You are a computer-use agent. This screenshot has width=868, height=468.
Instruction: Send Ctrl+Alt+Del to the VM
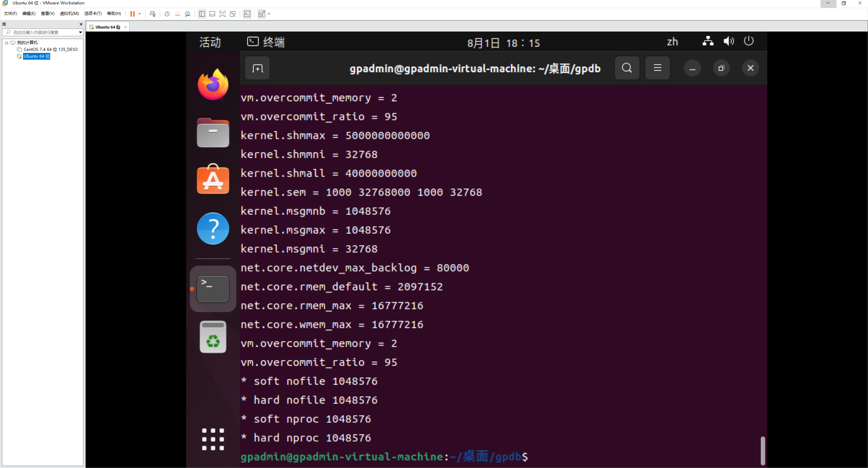153,14
